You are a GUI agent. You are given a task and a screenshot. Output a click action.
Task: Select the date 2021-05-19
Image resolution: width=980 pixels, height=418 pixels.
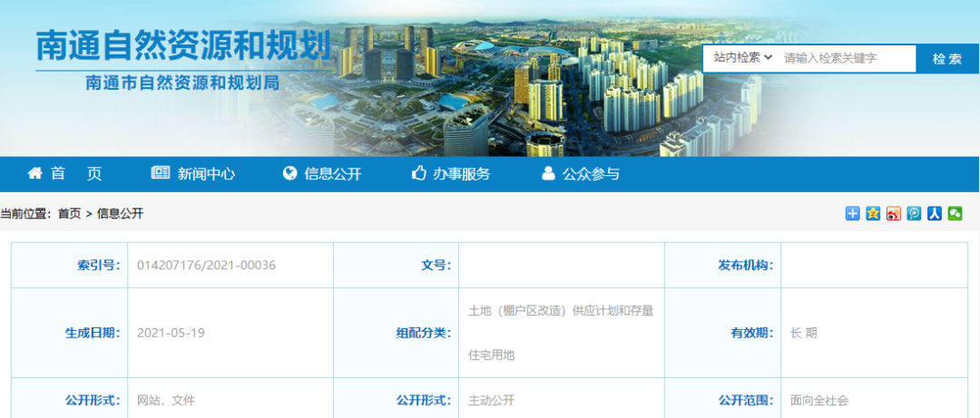[x=171, y=333]
